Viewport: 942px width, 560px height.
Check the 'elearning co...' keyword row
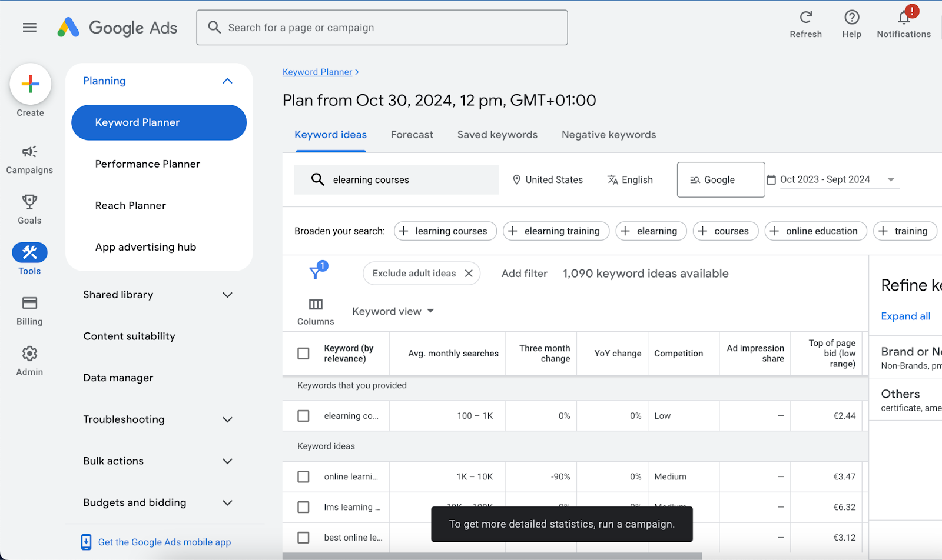303,416
